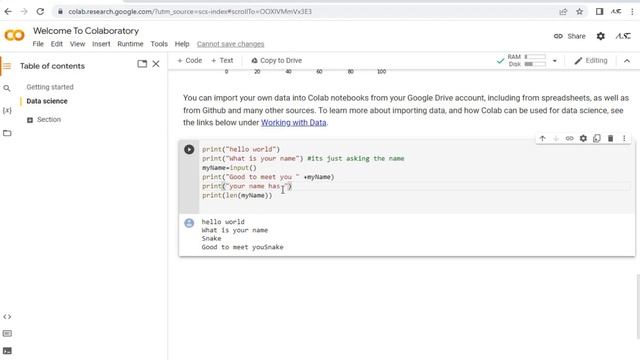Image resolution: width=640 pixels, height=360 pixels.
Task: Click the notebook title Welcome To Colaboratory
Action: point(86,31)
